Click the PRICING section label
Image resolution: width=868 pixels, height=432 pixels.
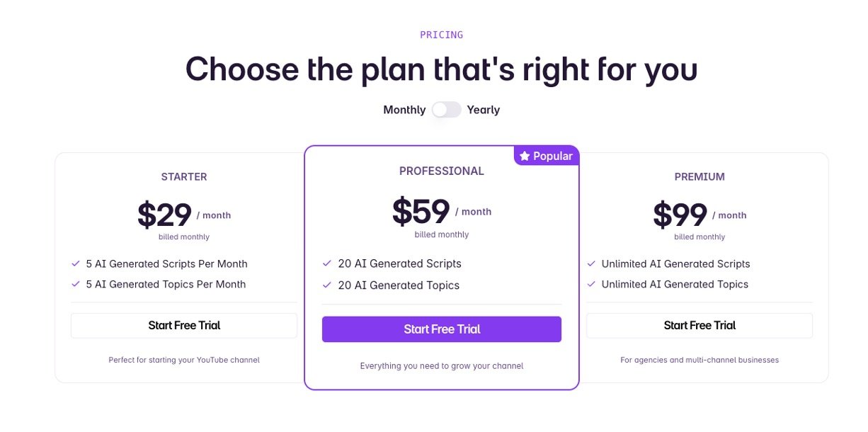coord(441,35)
